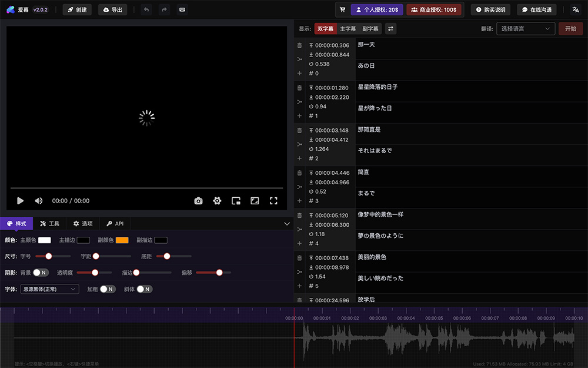Swap primary and secondary subtitles with exchange icon
This screenshot has height=368, width=588.
click(x=392, y=28)
